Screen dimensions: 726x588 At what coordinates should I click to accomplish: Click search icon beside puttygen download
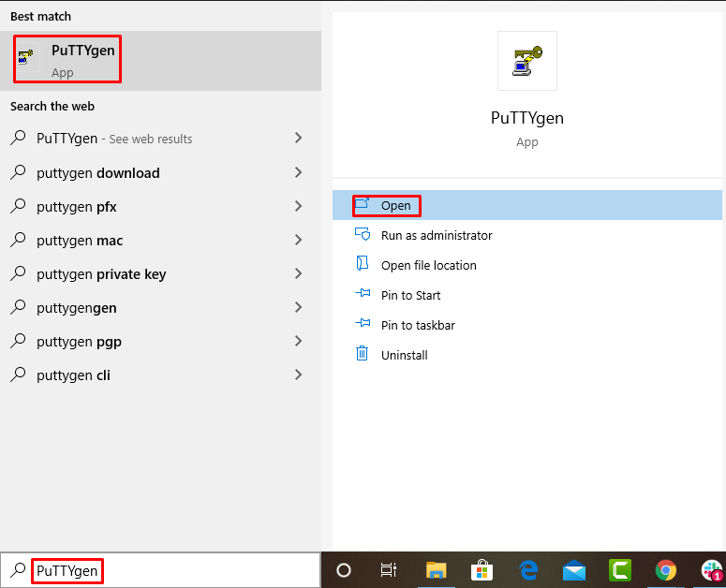(18, 172)
